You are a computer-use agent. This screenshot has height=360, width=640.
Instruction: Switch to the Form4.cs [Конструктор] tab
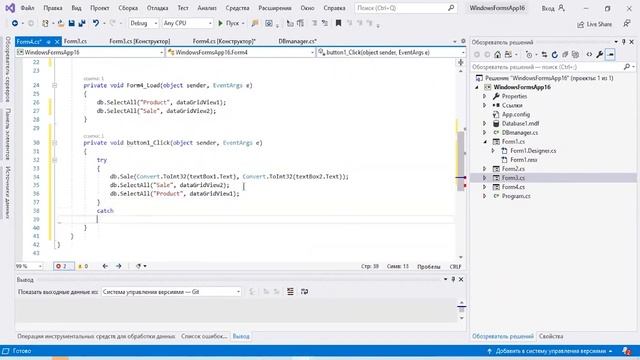224,41
